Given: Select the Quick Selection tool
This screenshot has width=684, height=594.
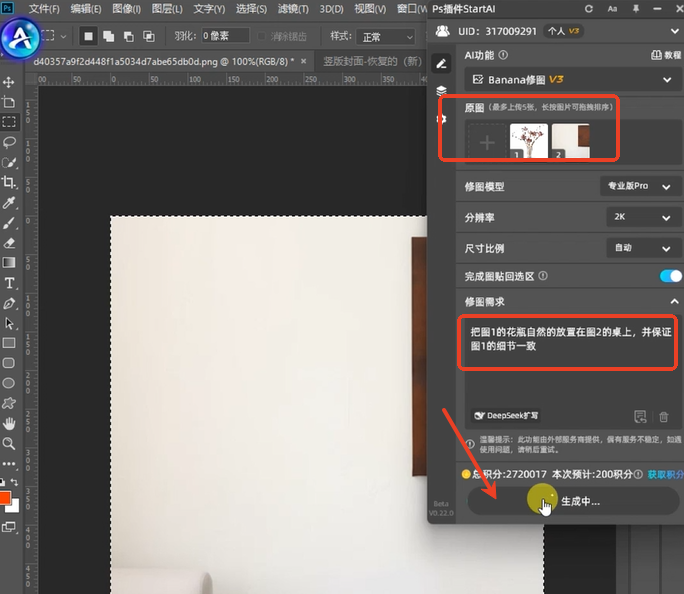Looking at the screenshot, I should point(9,162).
